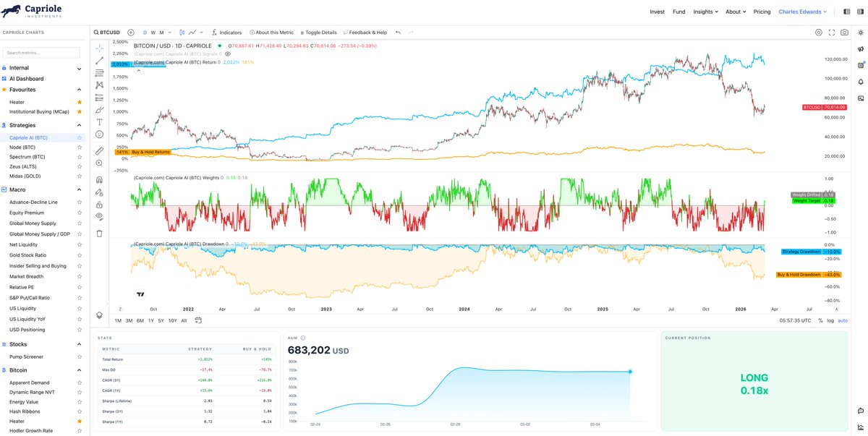Enter fullscreen chart mode
Viewport: 868px width, 436px height.
(x=832, y=33)
